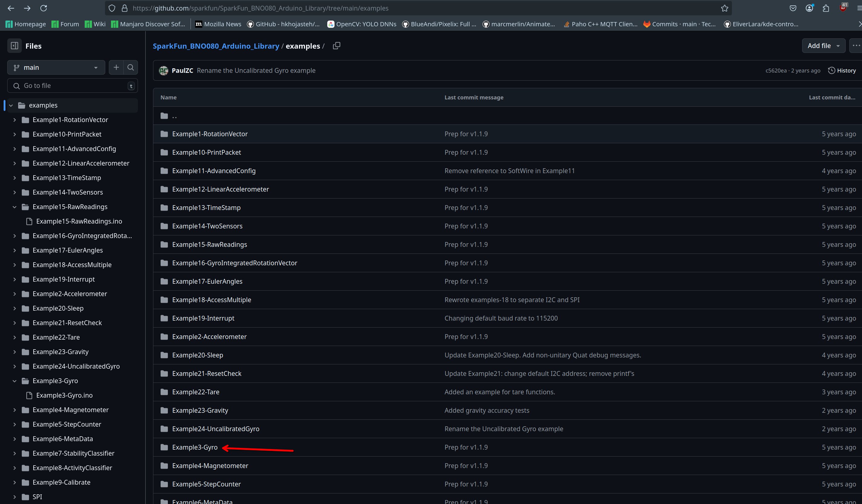
Task: Open the History link
Action: coord(842,70)
